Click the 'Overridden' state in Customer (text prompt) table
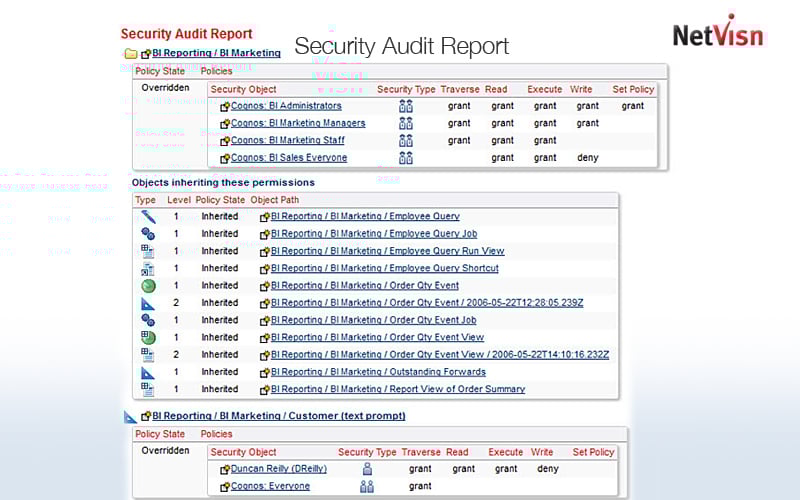Viewport: 800px width, 500px height. pos(165,451)
